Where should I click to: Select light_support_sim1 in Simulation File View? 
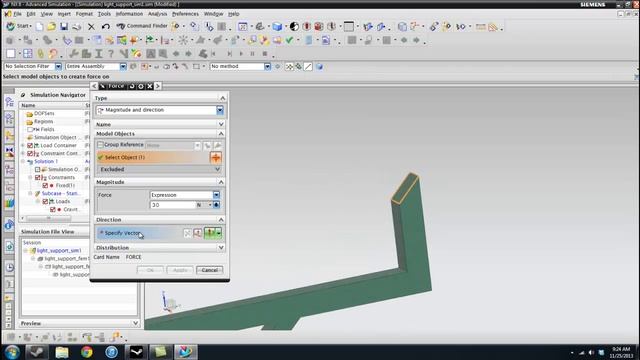(59, 251)
